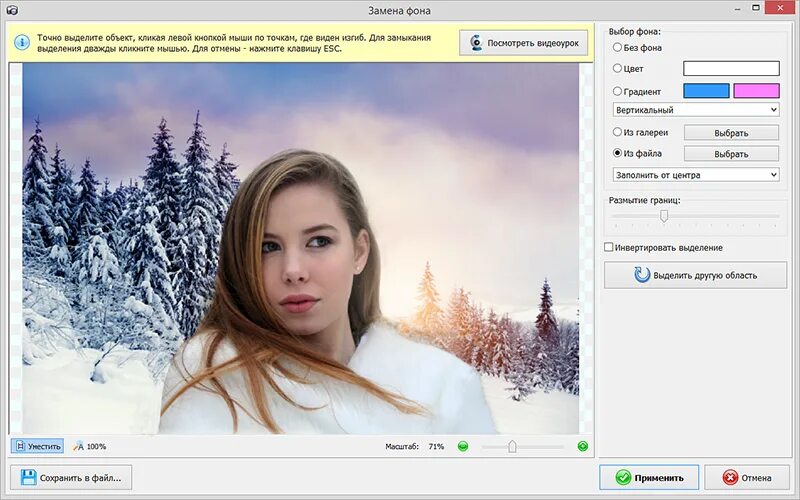Click the webcam icon on video tutorial button

tap(476, 43)
